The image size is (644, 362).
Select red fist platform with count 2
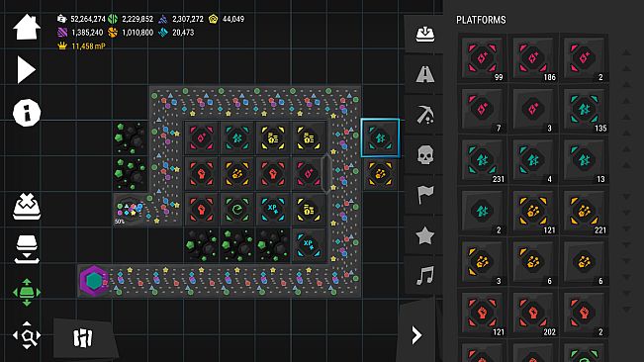click(x=584, y=314)
